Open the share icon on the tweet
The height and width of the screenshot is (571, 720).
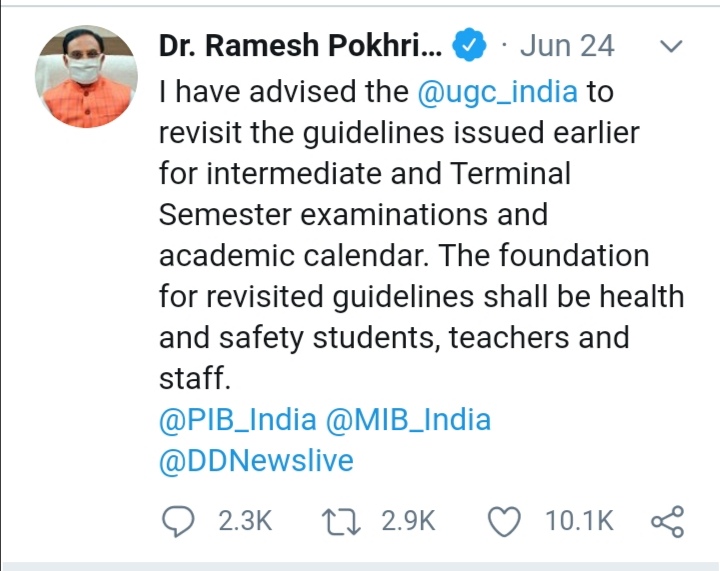(x=667, y=521)
